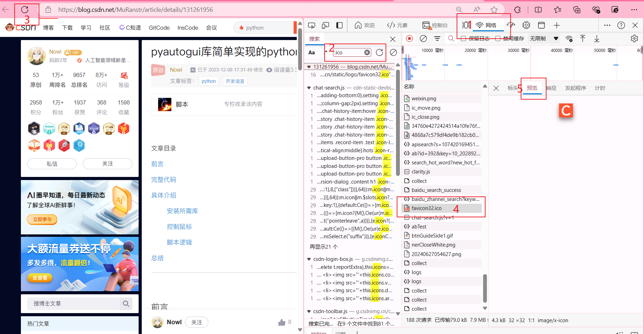This screenshot has width=644, height=334.
Task: Switch to the 元素 Elements tab
Action: click(397, 25)
